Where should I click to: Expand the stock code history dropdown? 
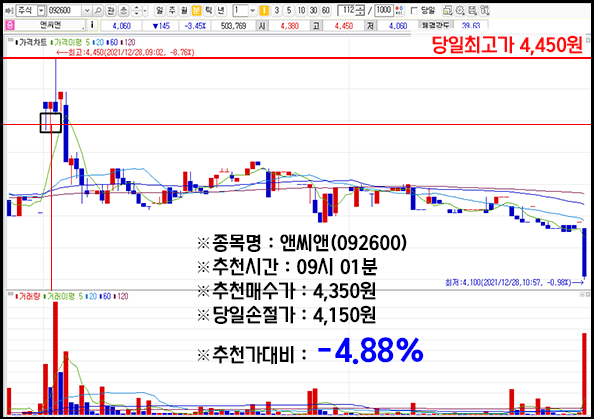pyautogui.click(x=87, y=11)
